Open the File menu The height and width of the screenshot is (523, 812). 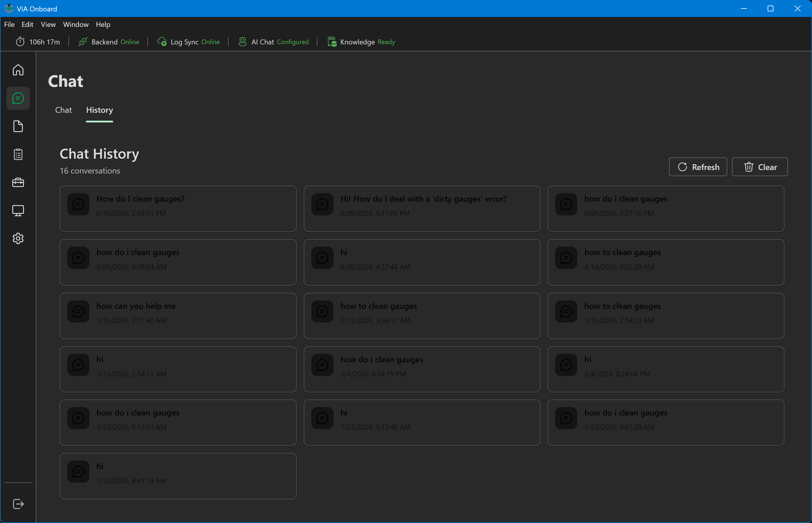9,25
